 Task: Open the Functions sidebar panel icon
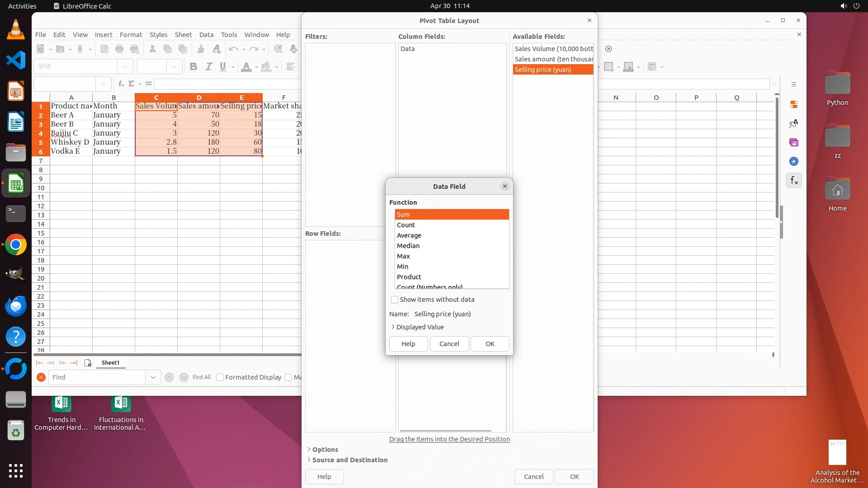click(x=794, y=181)
